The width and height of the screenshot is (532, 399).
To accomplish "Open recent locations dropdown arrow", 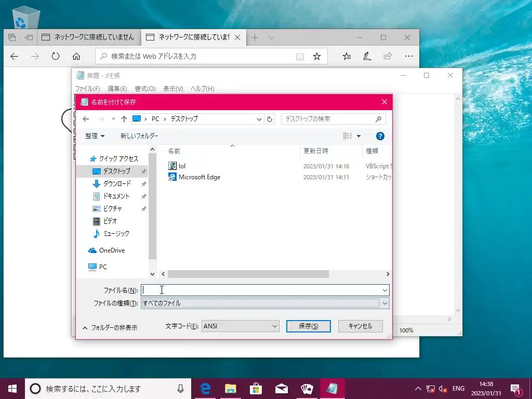I will tap(113, 119).
